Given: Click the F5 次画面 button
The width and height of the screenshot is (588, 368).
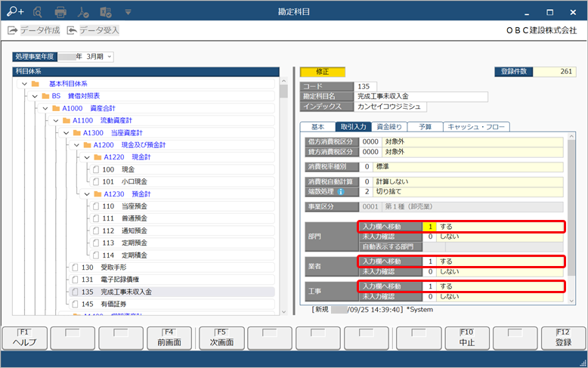Looking at the screenshot, I should [x=221, y=338].
